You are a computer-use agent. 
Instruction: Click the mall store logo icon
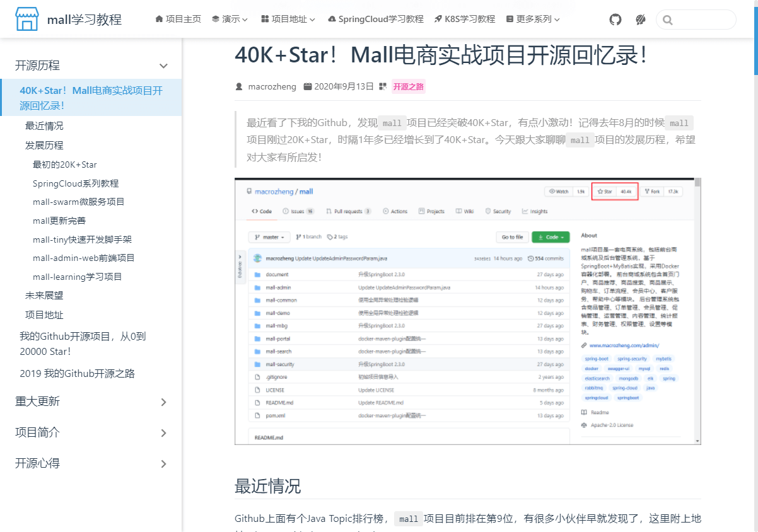pos(27,20)
